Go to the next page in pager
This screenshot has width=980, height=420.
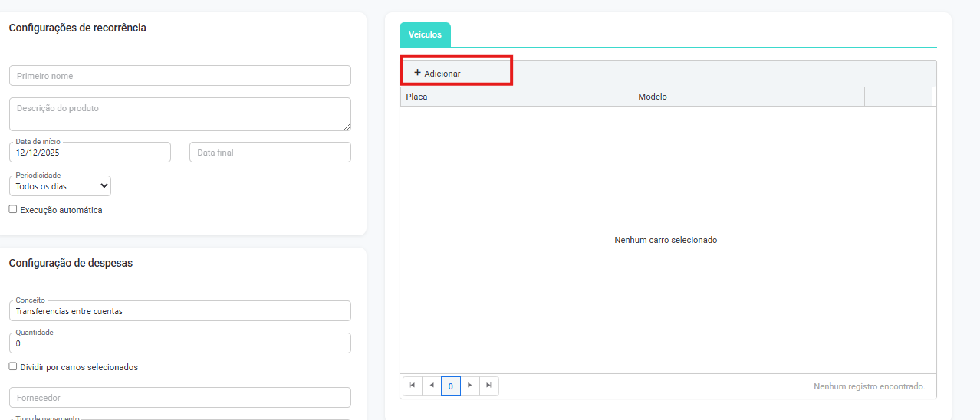(x=469, y=386)
